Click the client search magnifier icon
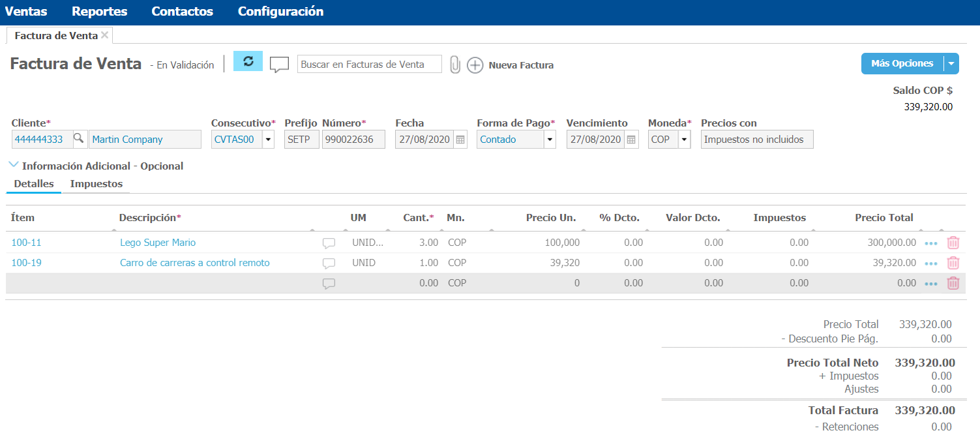Image resolution: width=980 pixels, height=437 pixels. tap(78, 138)
